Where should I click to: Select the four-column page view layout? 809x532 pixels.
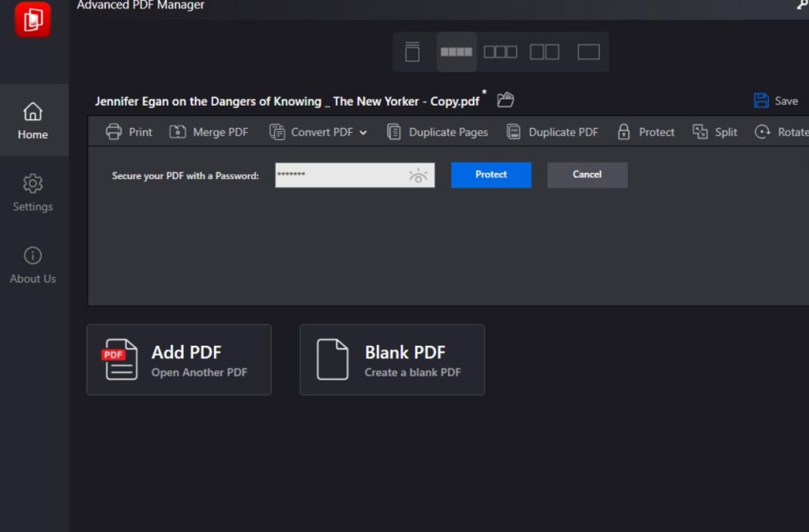coord(456,52)
